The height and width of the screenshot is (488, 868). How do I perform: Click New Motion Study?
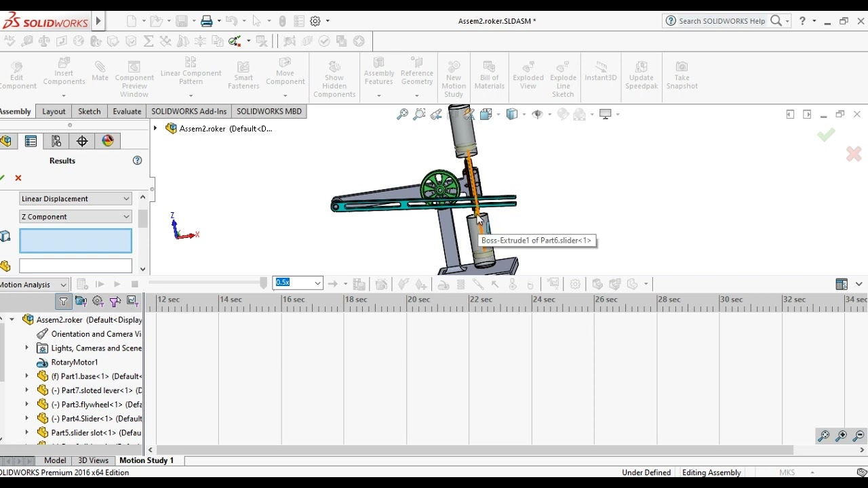(x=454, y=79)
